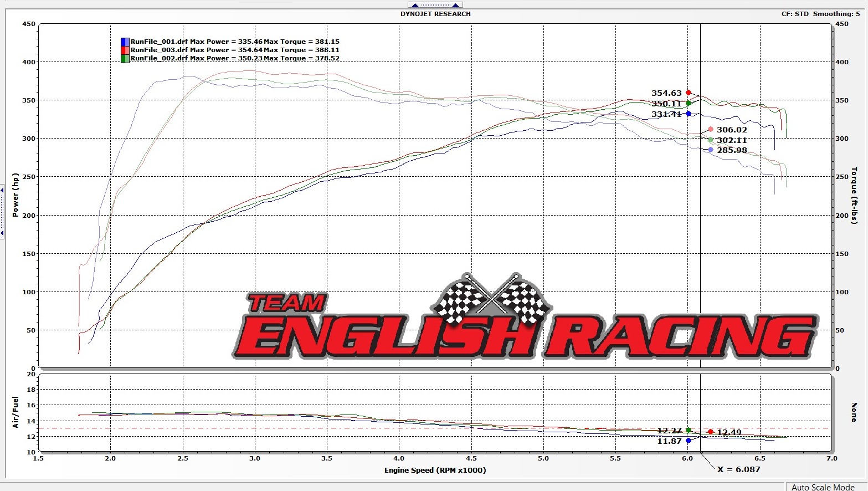Click the 306.02 torque value label

pyautogui.click(x=732, y=130)
